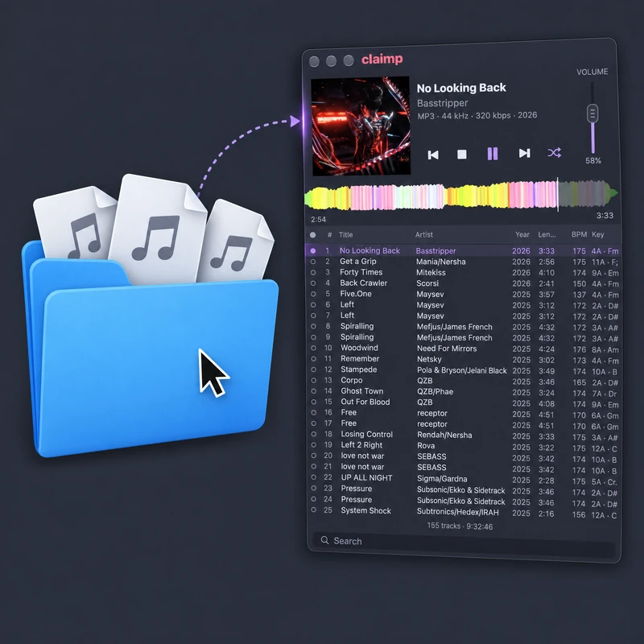Click the No Looking Back now-playing title
The width and height of the screenshot is (644, 644).
point(461,88)
